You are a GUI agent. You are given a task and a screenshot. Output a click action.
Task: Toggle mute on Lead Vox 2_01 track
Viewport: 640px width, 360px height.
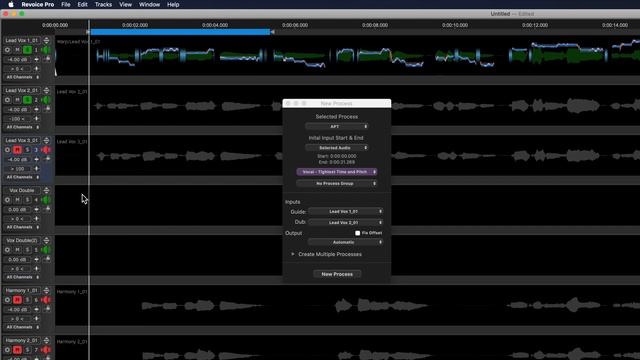[17, 100]
